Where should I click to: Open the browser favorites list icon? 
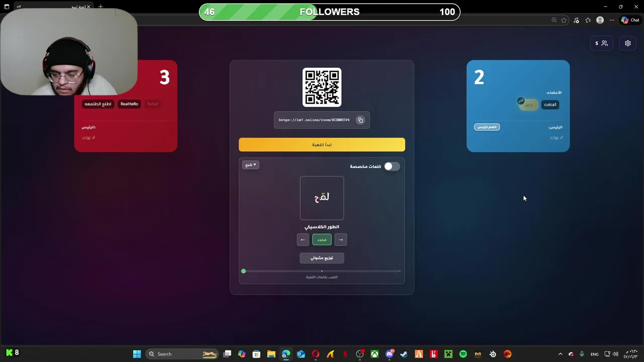pyautogui.click(x=588, y=20)
